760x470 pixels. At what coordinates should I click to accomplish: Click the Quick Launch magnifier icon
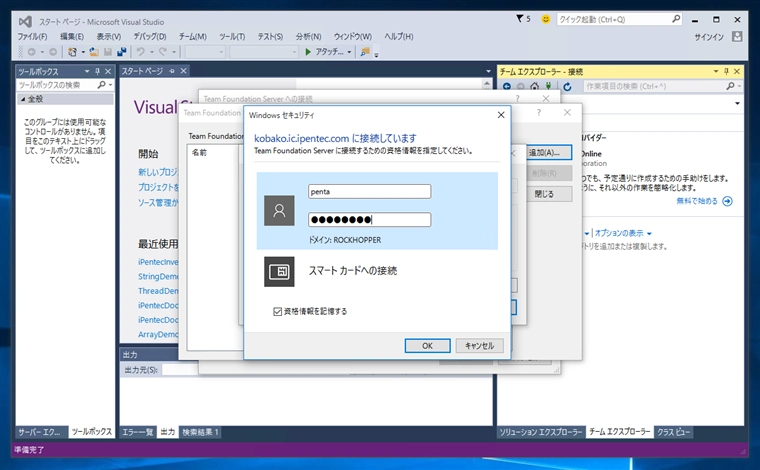(x=676, y=19)
